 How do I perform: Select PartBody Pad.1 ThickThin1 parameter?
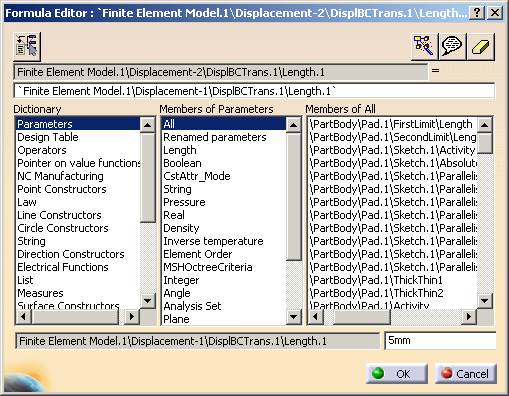click(376, 280)
